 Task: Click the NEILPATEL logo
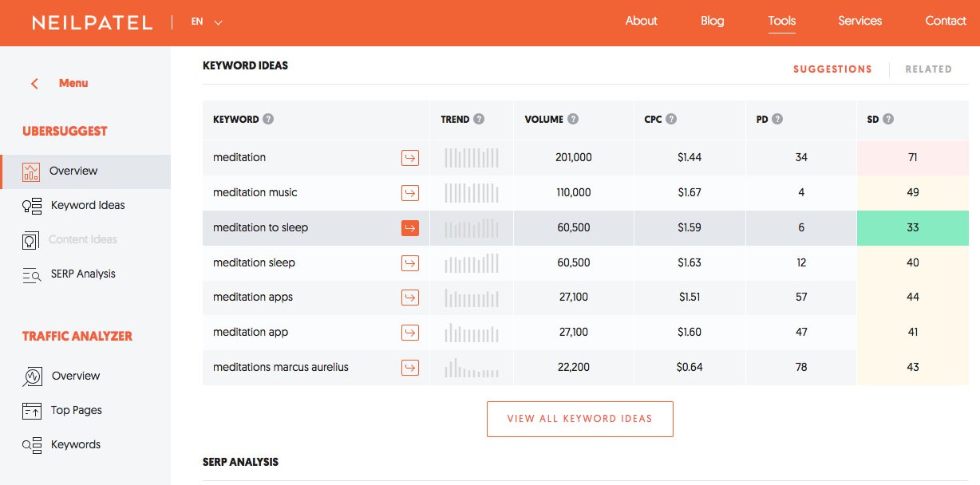pyautogui.click(x=93, y=23)
